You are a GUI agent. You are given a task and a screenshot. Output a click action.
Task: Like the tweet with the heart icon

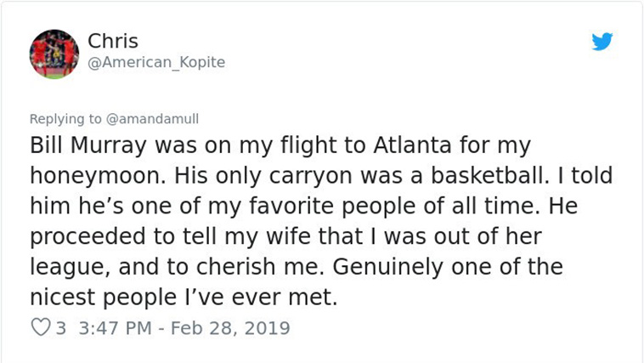coord(40,327)
